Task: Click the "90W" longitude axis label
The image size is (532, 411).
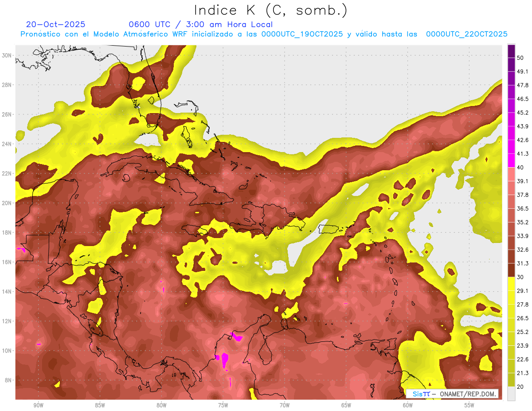Action: pos(38,405)
